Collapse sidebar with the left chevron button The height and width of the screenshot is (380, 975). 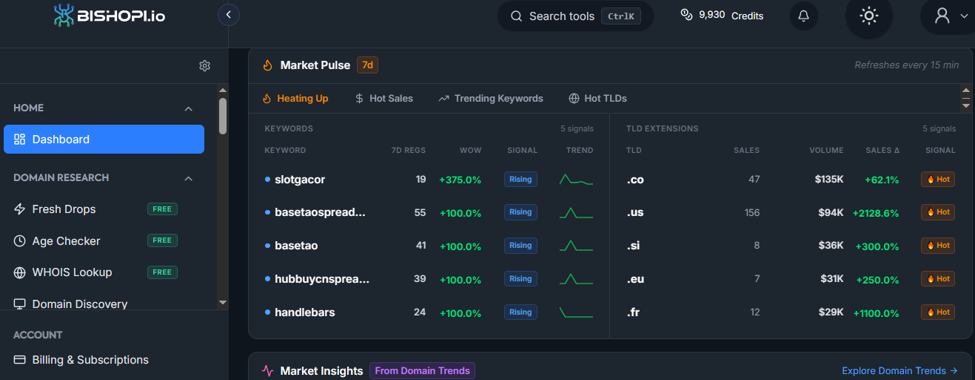229,14
